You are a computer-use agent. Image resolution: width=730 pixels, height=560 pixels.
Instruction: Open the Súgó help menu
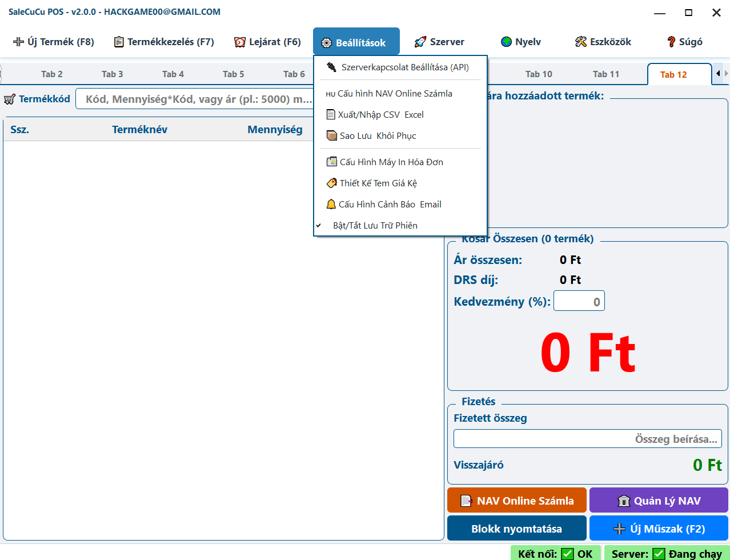(x=684, y=42)
